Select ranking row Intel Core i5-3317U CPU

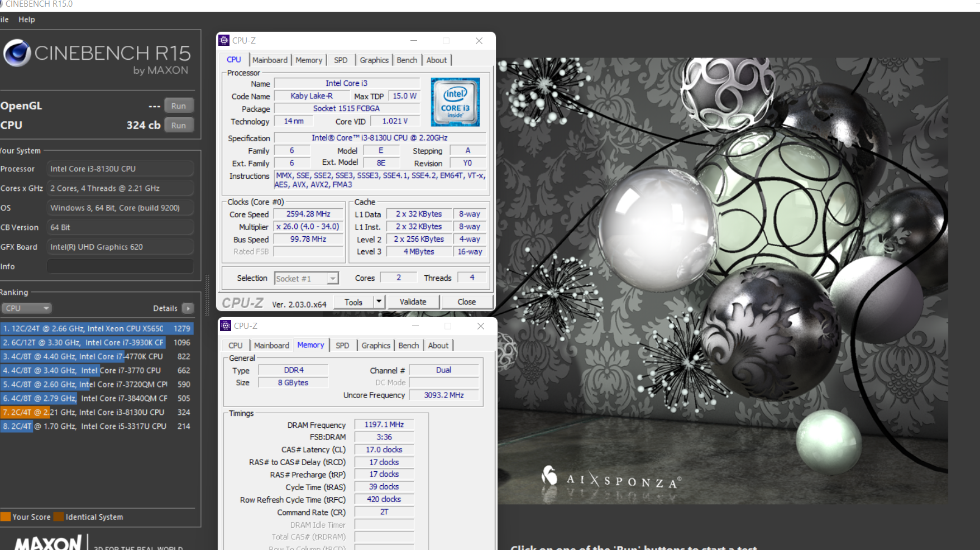[x=97, y=426]
